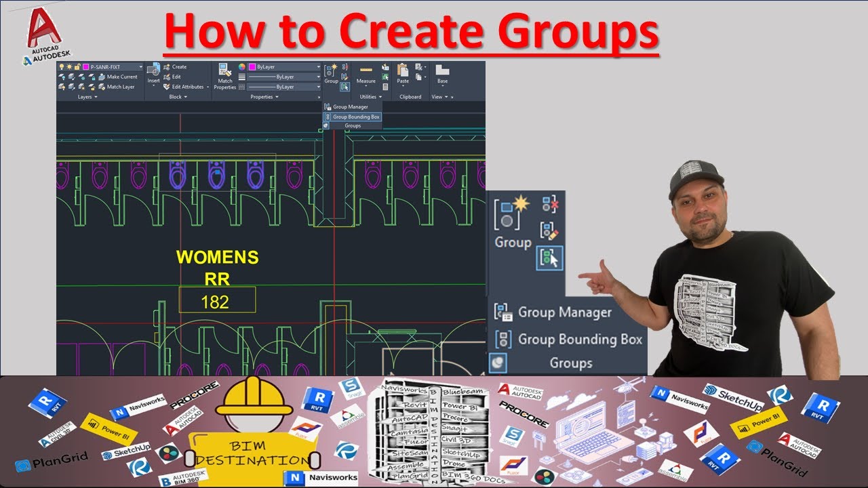
Task: Open Properties panel dialog launcher arrow
Action: [319, 97]
